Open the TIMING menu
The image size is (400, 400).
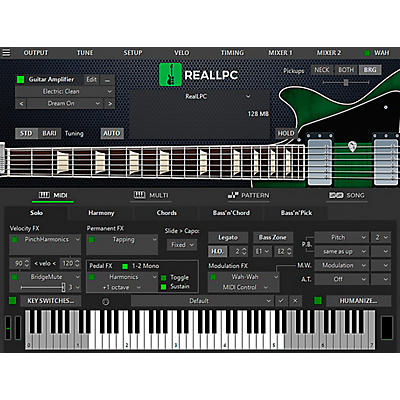[x=232, y=53]
